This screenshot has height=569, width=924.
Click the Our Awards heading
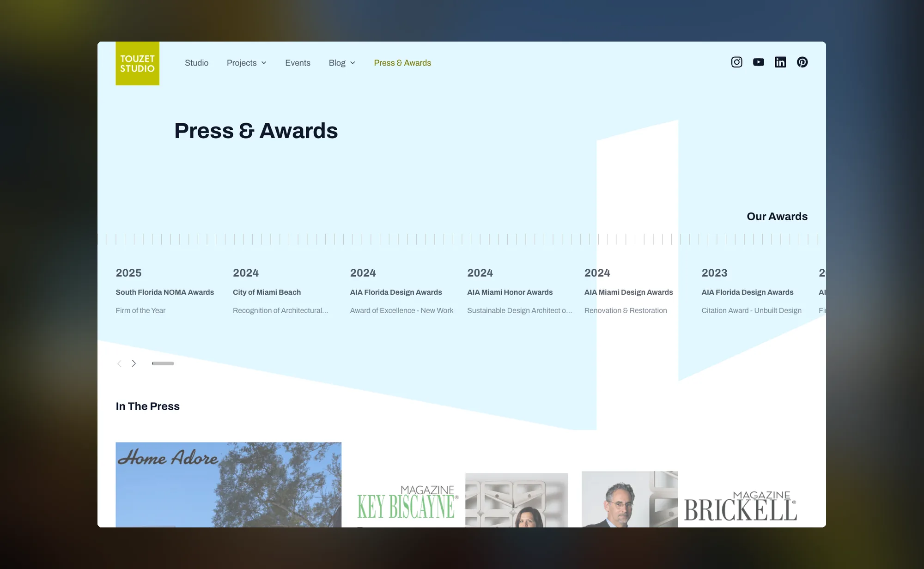pos(777,216)
